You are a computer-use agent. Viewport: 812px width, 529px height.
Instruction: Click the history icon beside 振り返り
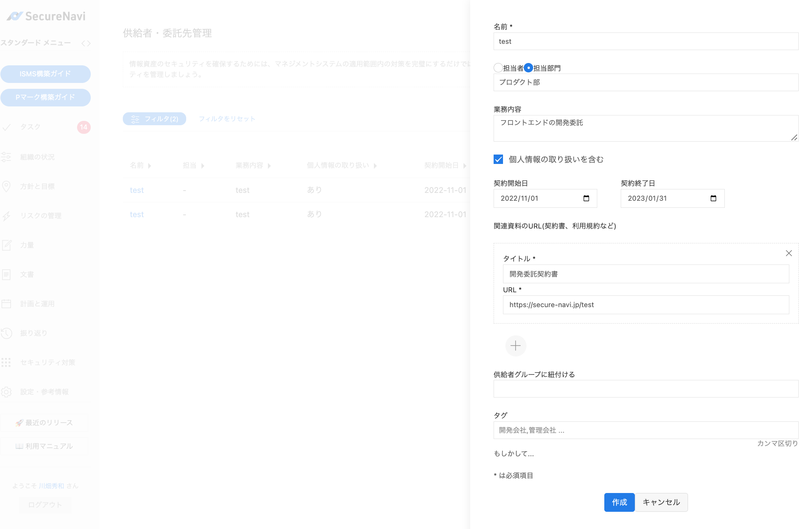tap(6, 333)
